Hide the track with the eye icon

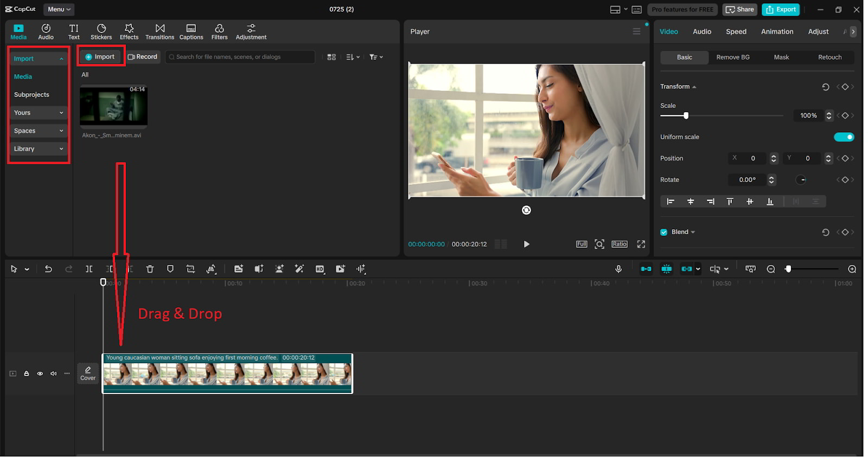40,373
